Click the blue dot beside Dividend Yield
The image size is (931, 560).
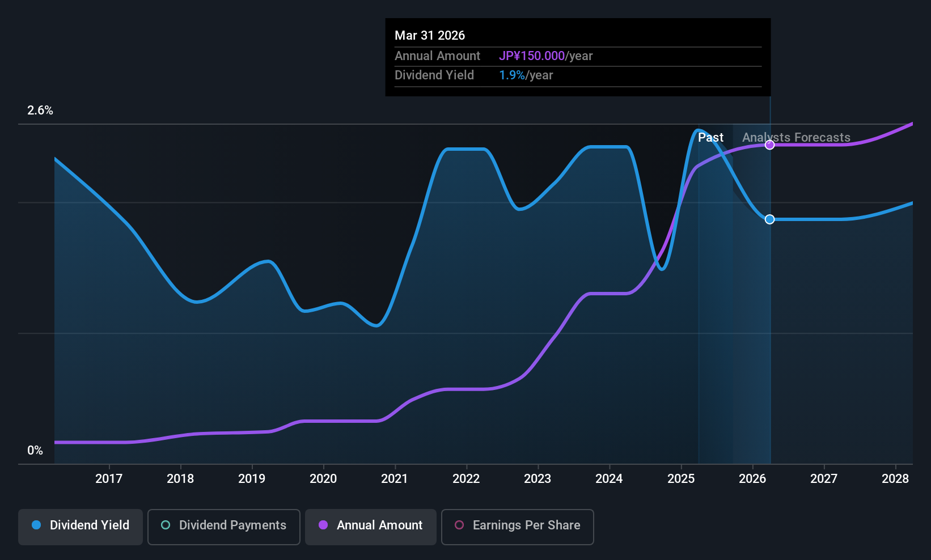(36, 525)
